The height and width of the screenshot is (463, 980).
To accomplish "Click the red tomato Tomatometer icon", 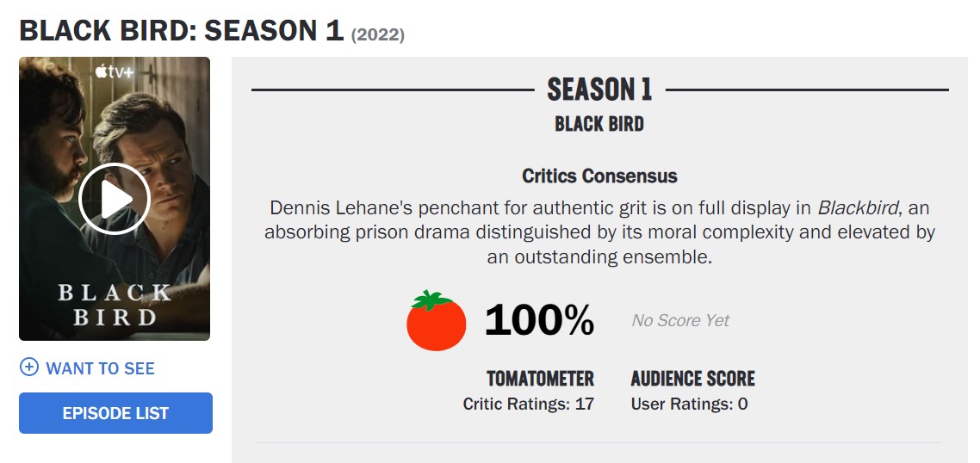I will coord(437,320).
